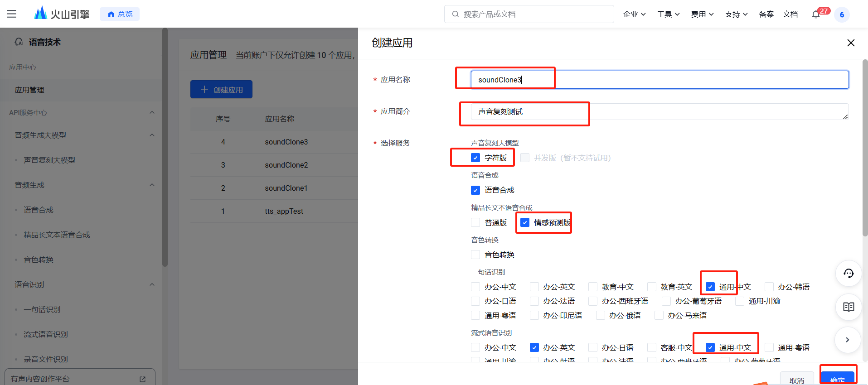The image size is (868, 385).
Task: Open the 备案 link
Action: pyautogui.click(x=766, y=14)
